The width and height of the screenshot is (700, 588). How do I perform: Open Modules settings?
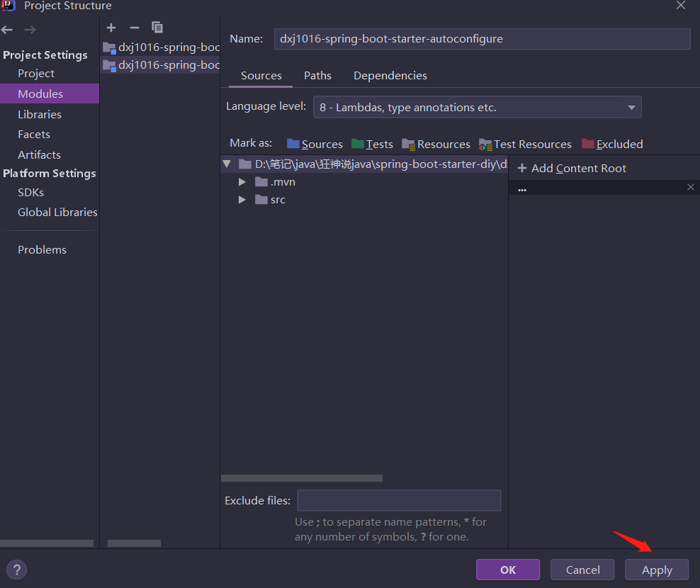coord(50,94)
